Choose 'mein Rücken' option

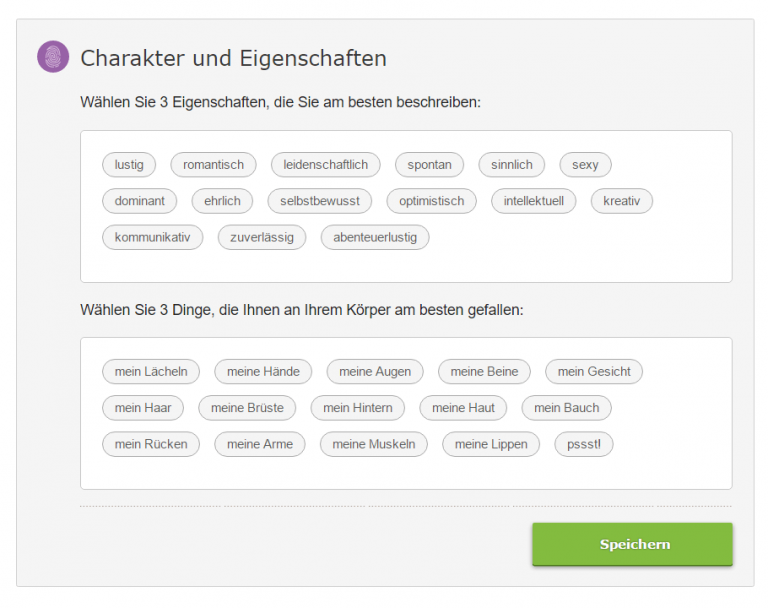(x=151, y=444)
